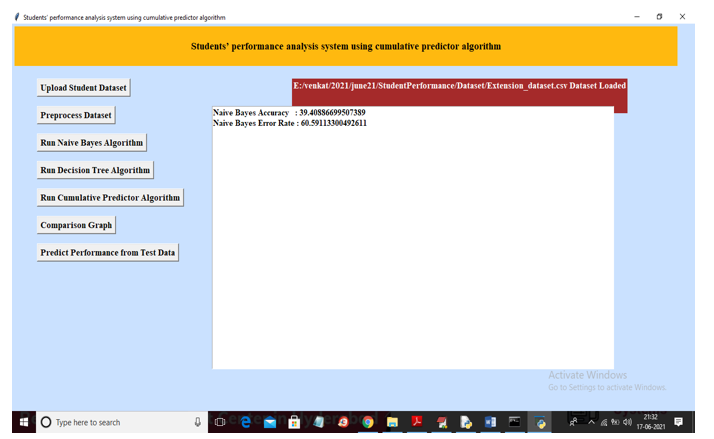This screenshot has width=714, height=439.
Task: Launch Microsoft Store from the taskbar
Action: pos(294,423)
